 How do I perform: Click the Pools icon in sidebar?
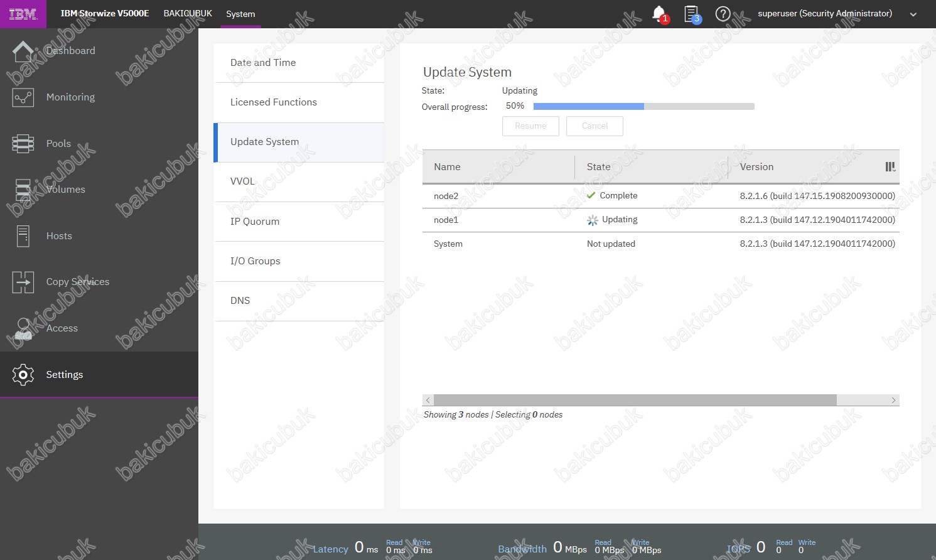coord(23,144)
